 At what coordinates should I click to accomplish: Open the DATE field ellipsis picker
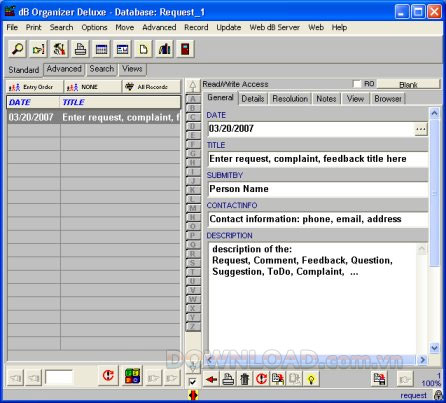coord(421,129)
